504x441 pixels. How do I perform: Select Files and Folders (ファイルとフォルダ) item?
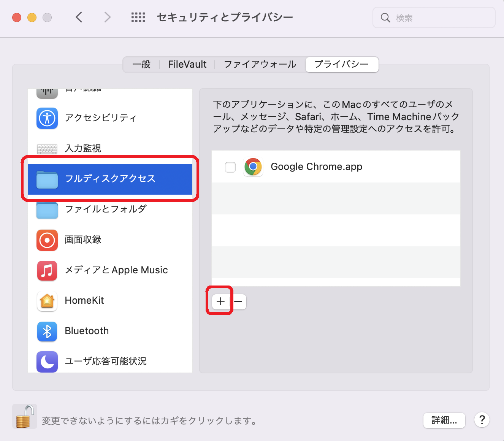pyautogui.click(x=106, y=209)
